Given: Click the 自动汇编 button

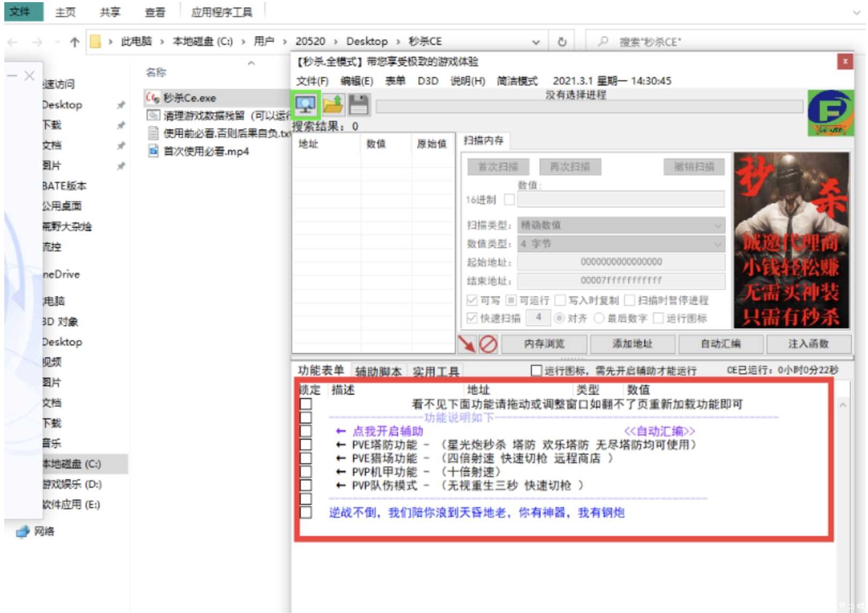Looking at the screenshot, I should pyautogui.click(x=721, y=344).
